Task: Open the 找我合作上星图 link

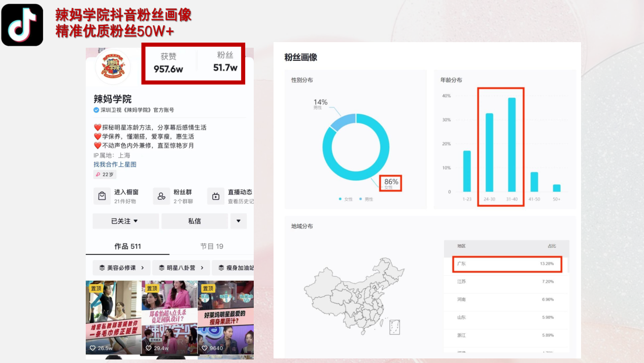Action: 115,164
